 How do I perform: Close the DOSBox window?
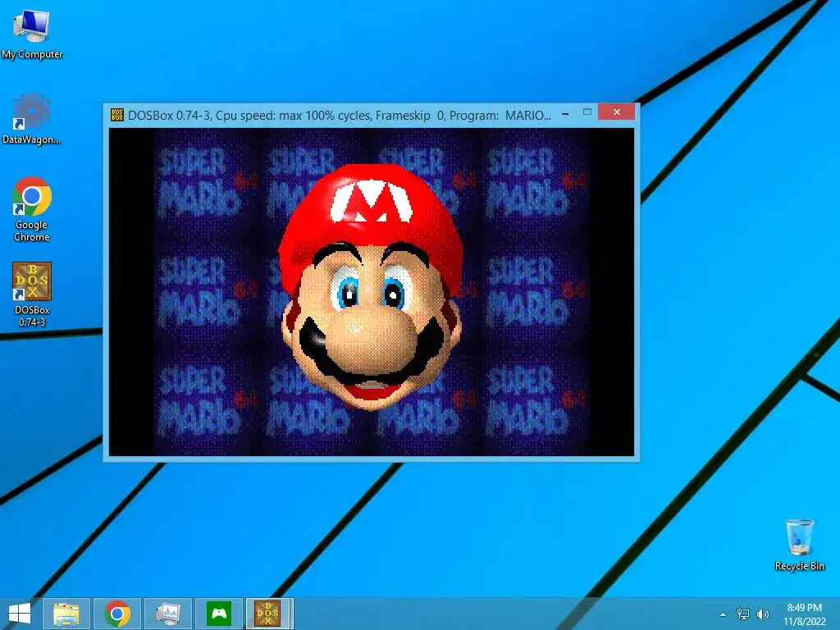pos(617,112)
